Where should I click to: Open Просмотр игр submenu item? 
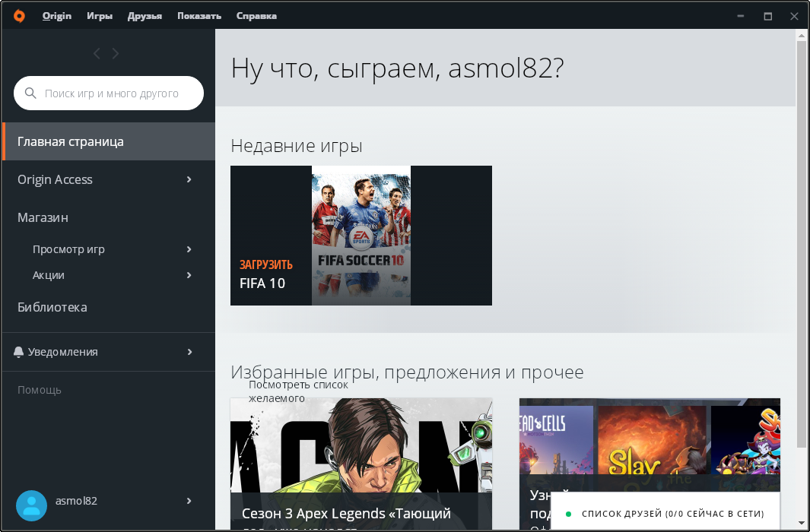point(68,249)
